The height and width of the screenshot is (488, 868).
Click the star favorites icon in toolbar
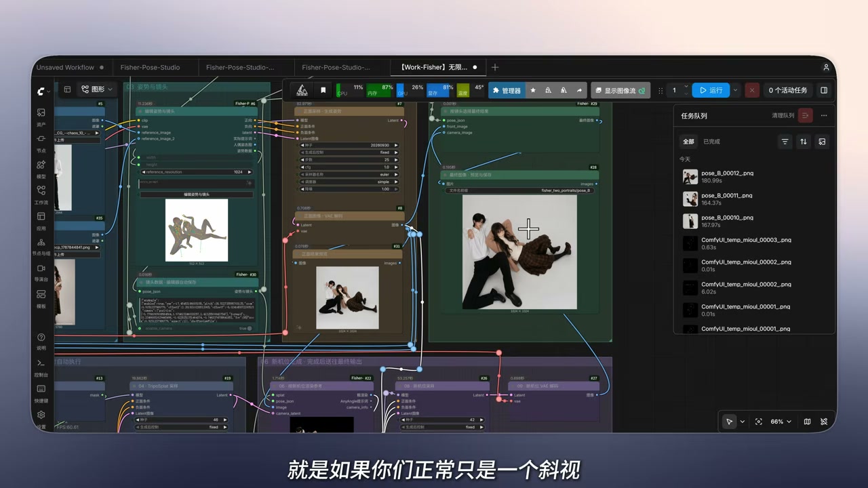click(533, 90)
